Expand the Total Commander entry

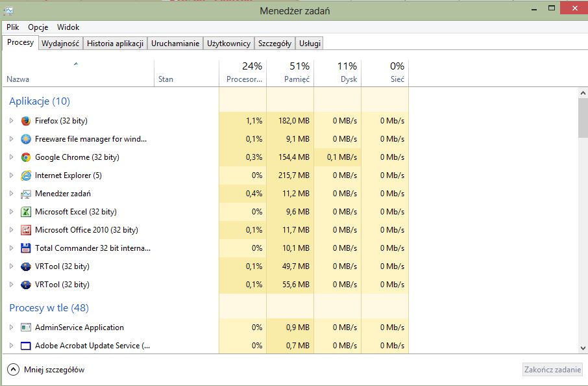(x=11, y=248)
